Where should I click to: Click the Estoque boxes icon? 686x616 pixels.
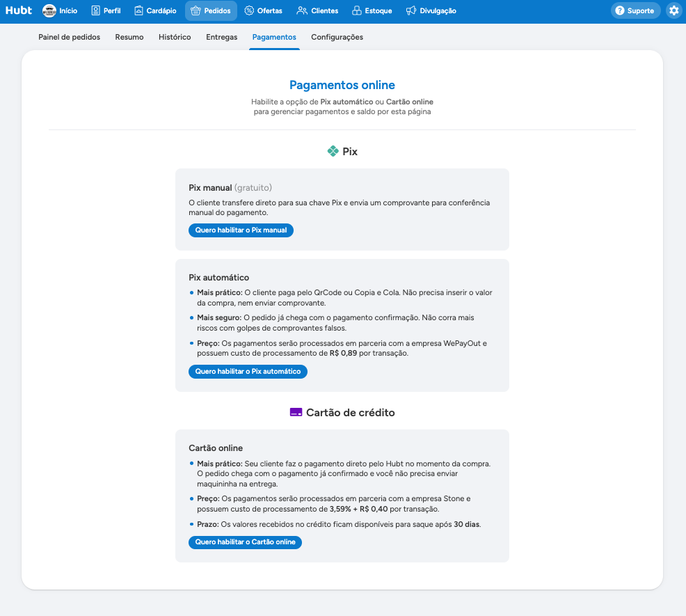click(x=356, y=11)
